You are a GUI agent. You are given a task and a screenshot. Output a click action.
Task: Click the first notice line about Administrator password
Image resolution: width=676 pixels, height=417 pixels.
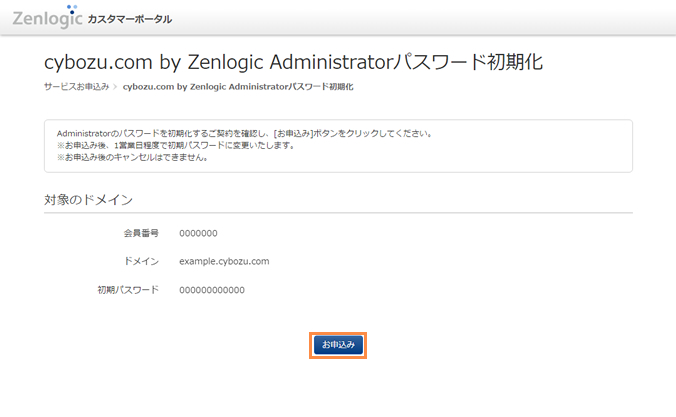tap(244, 133)
